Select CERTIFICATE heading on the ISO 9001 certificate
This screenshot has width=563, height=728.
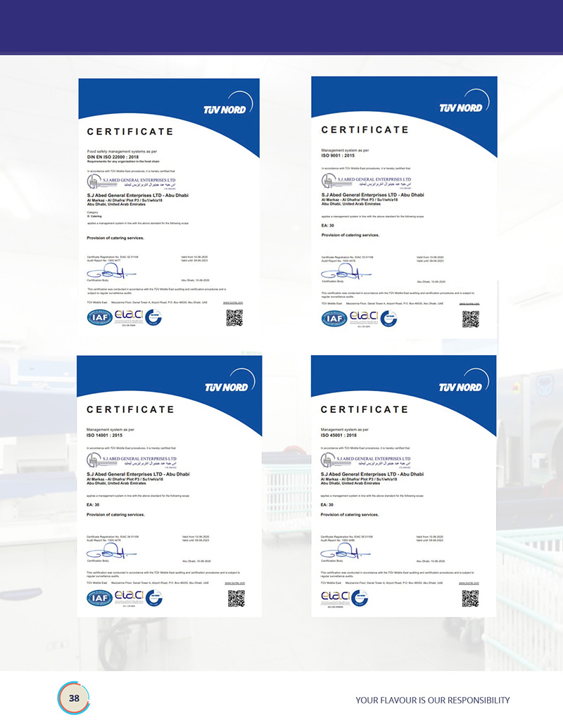pyautogui.click(x=365, y=129)
